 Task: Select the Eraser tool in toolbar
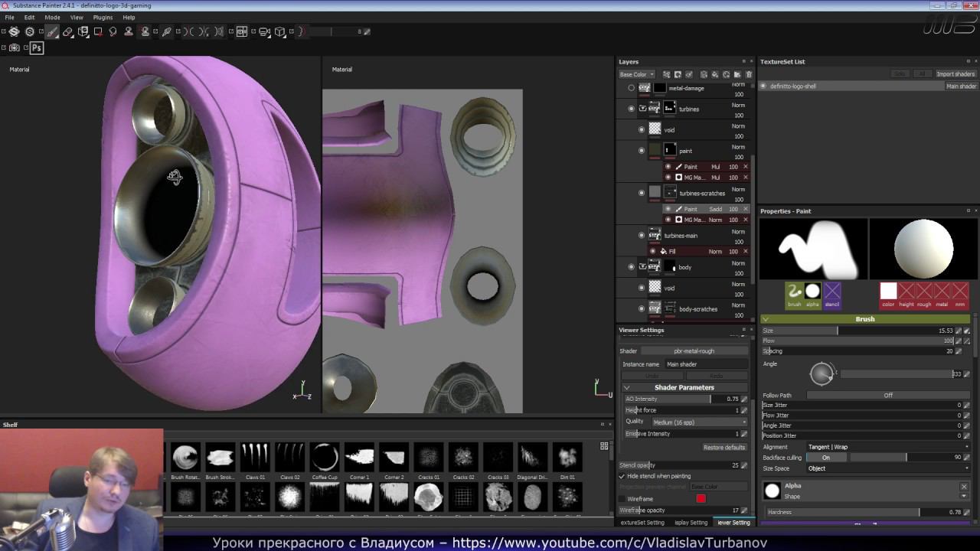pyautogui.click(x=67, y=32)
